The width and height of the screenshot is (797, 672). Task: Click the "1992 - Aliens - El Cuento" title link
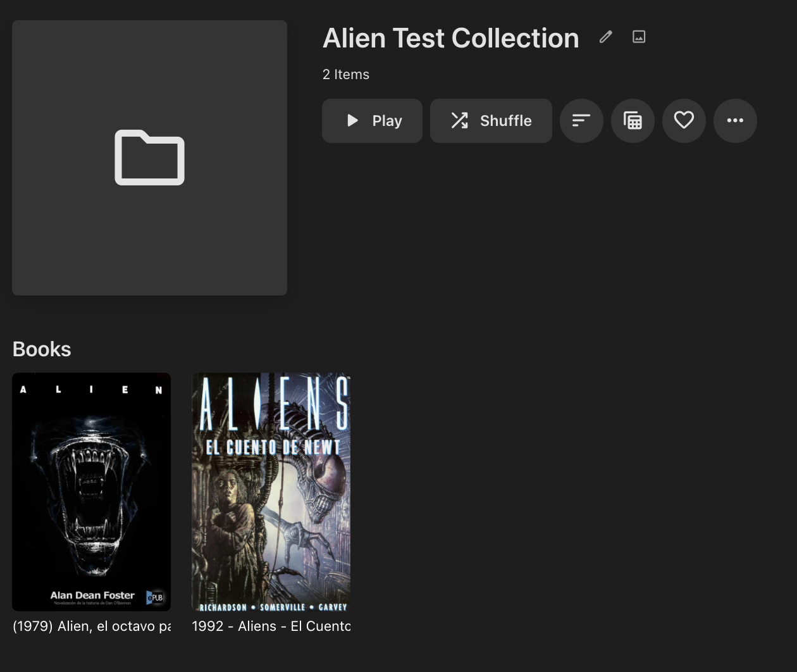click(271, 626)
